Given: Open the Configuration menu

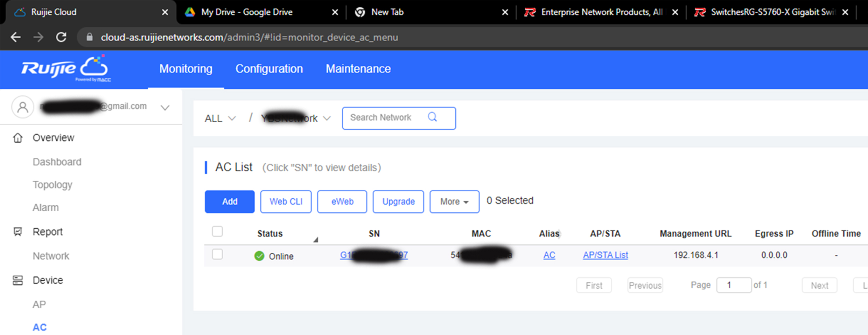Looking at the screenshot, I should click(269, 69).
